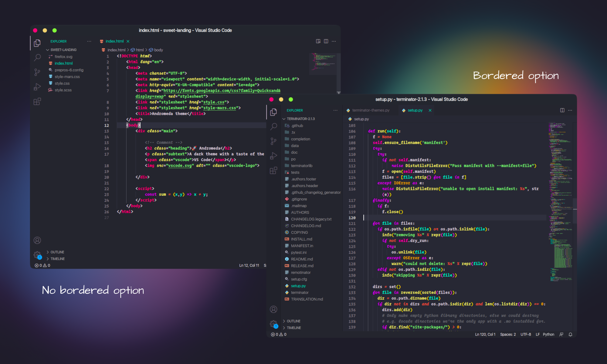The width and height of the screenshot is (607, 364).
Task: Open Source Control icon in terminator window
Action: 273,141
